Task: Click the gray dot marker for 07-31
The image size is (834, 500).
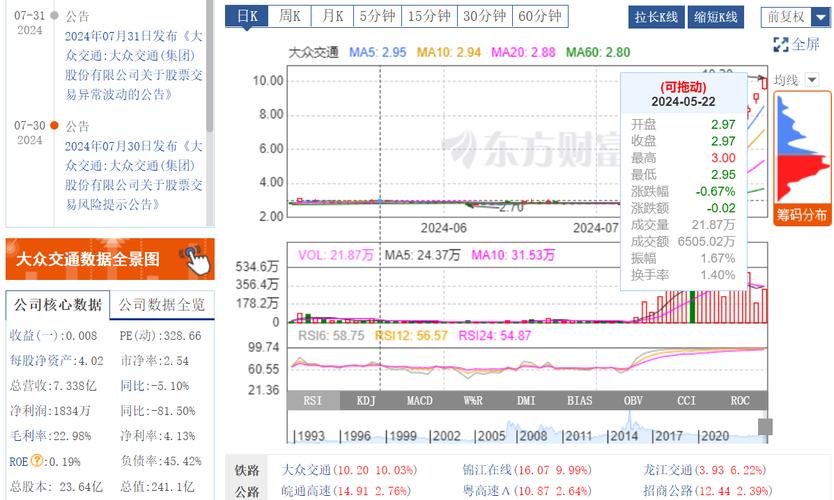Action: pyautogui.click(x=54, y=15)
